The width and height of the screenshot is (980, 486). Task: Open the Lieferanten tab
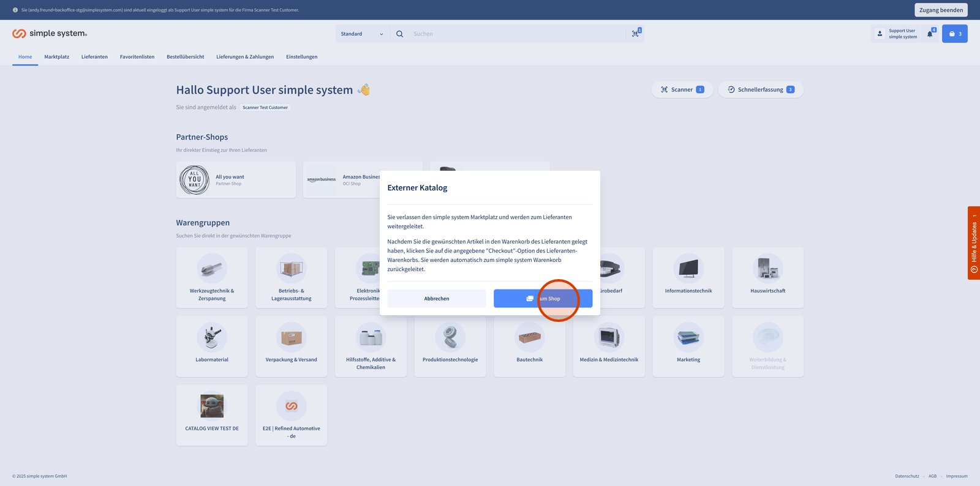point(94,57)
